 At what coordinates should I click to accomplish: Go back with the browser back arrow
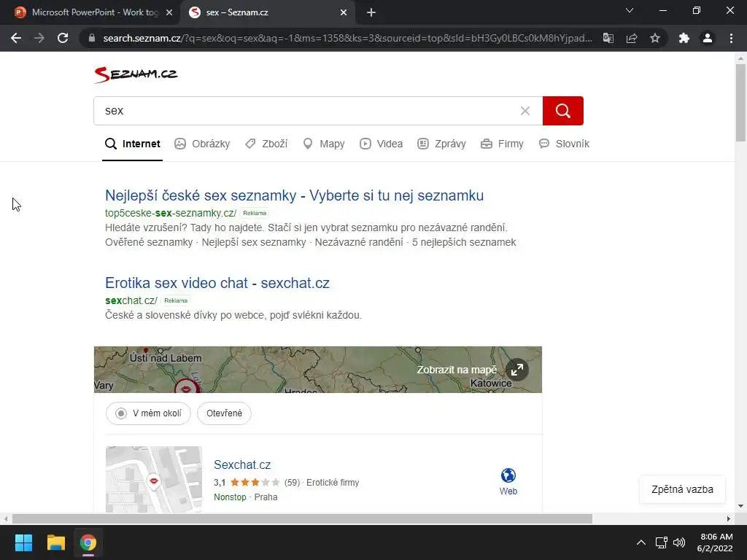(x=16, y=38)
